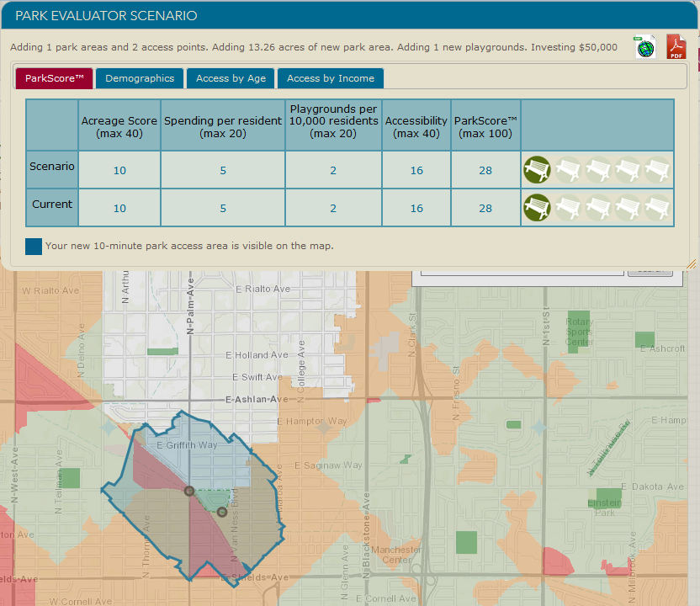Image resolution: width=700 pixels, height=606 pixels.
Task: Click the Current Playgrounds value 2
Action: pyautogui.click(x=333, y=208)
